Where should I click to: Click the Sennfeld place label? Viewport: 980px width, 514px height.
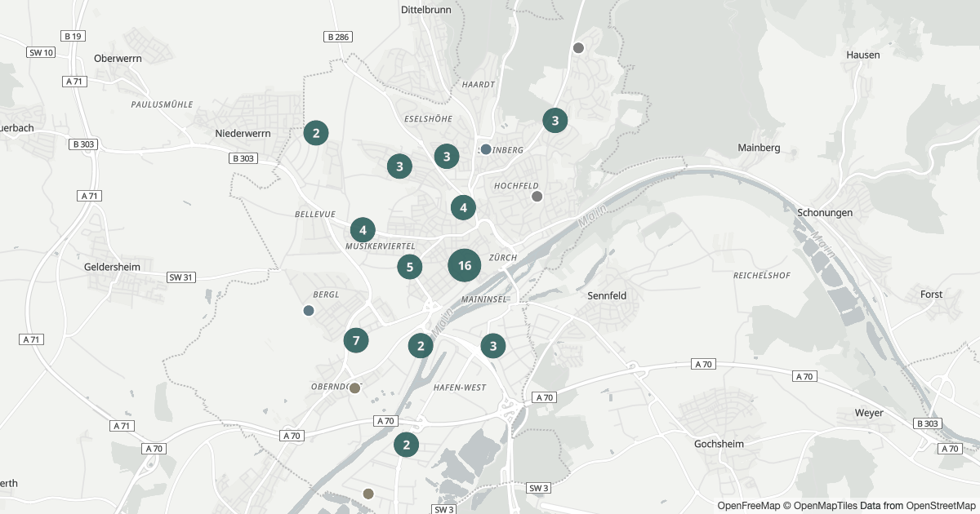coord(608,295)
